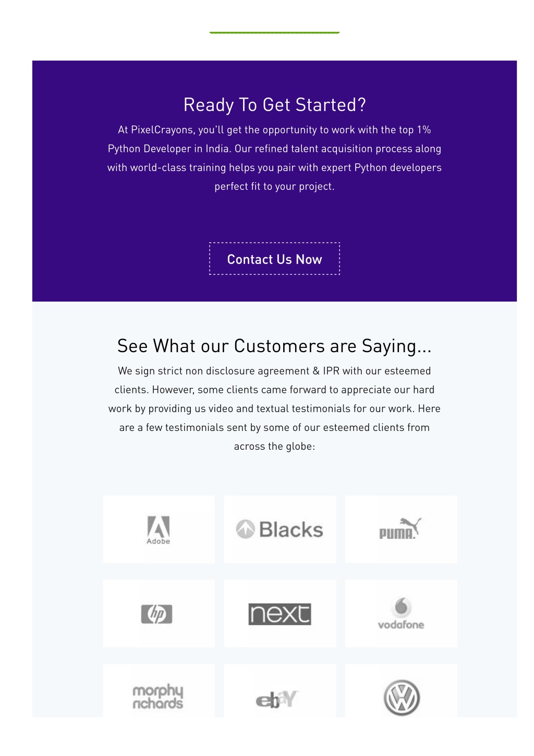534x756 pixels.
Task: Click the PixelCrayons Python developer paragraph
Action: coord(274,158)
